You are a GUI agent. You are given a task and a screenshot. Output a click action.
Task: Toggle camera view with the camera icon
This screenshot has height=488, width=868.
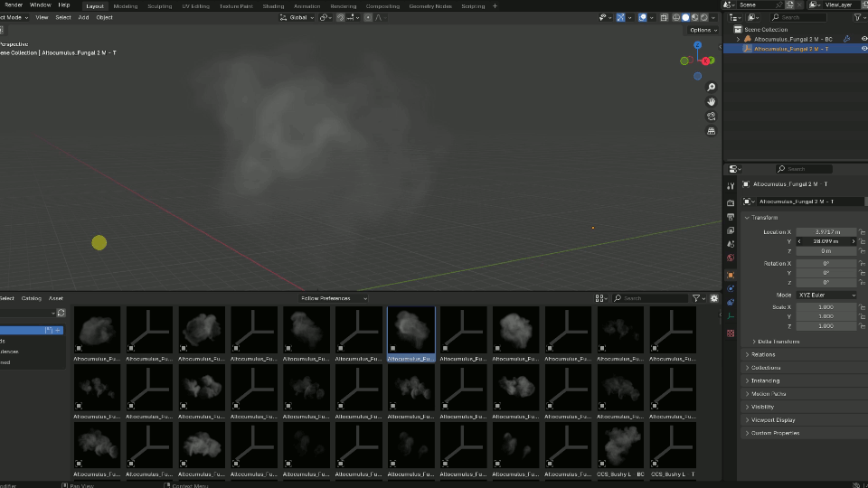click(712, 117)
